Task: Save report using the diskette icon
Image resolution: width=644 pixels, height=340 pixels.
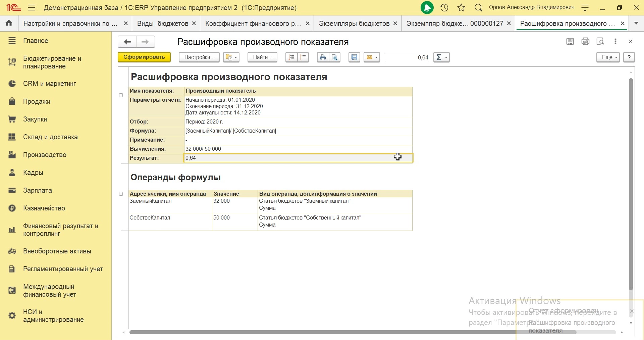Action: 355,57
